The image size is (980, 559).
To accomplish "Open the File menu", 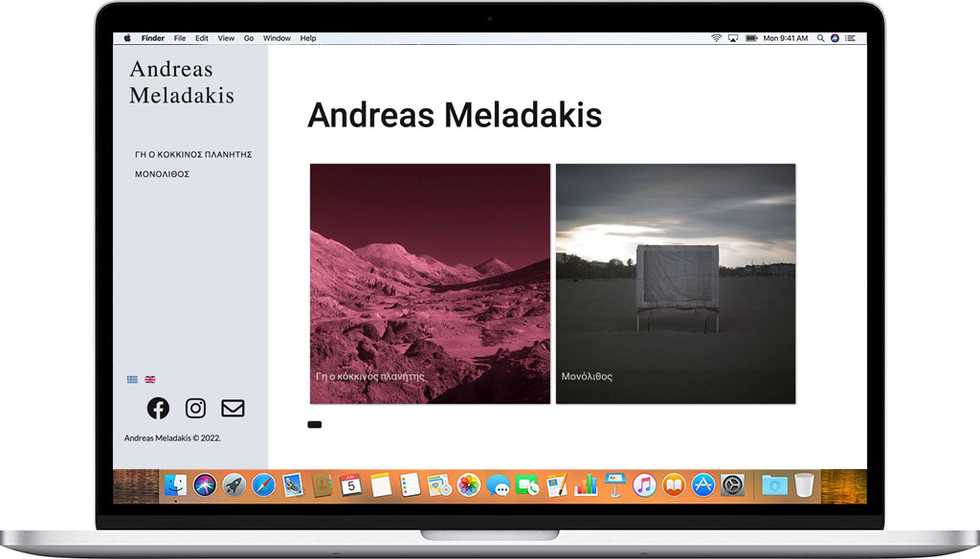I will [x=180, y=38].
